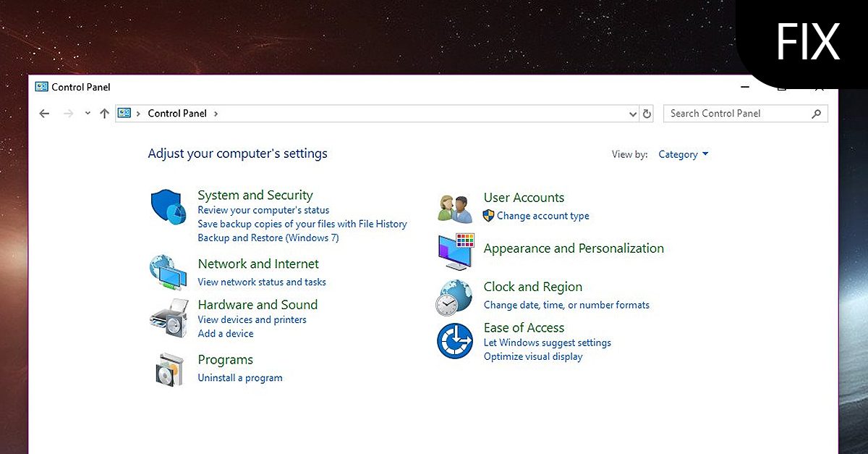Viewport: 868px width, 454px height.
Task: Click the Network and Internet globe icon
Action: (168, 272)
